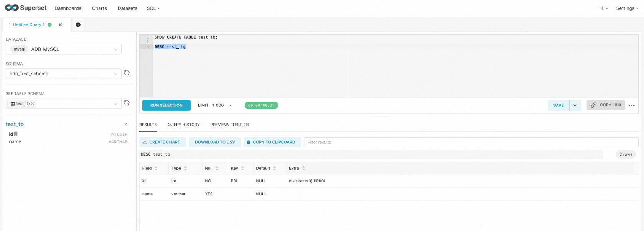Remove test_tb from table selector

click(33, 104)
